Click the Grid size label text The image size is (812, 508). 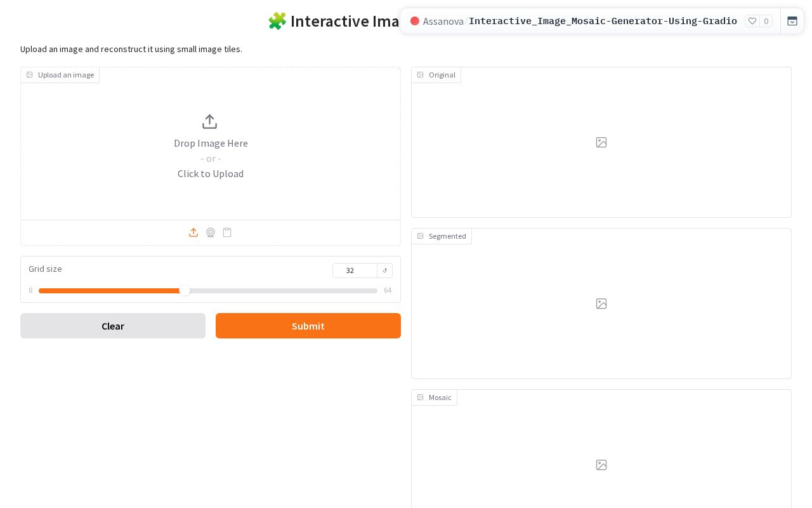click(x=45, y=269)
